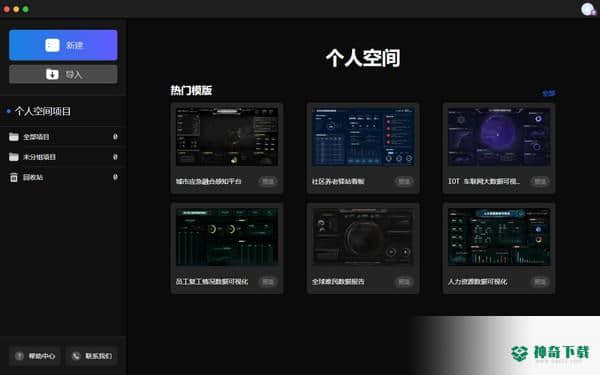Viewport: 600px width, 375px height.
Task: Click the download icon in 导入 button
Action: (52, 74)
